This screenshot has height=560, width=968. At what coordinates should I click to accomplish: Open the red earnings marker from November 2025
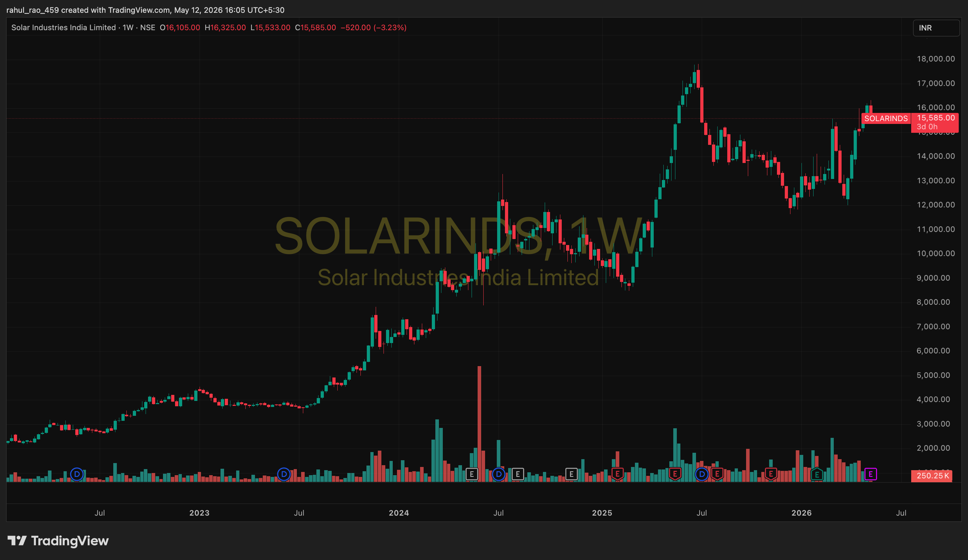click(x=771, y=474)
